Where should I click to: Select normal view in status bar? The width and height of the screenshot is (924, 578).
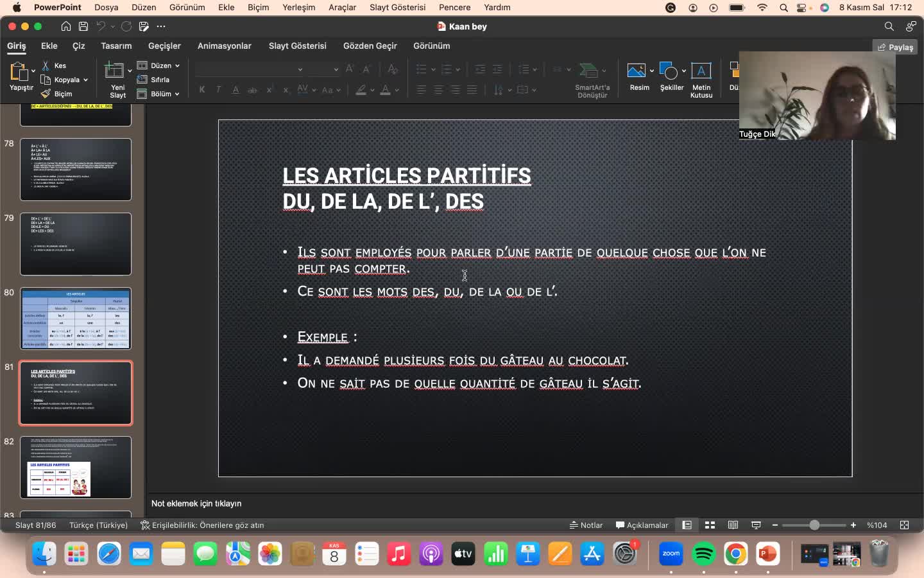click(687, 525)
